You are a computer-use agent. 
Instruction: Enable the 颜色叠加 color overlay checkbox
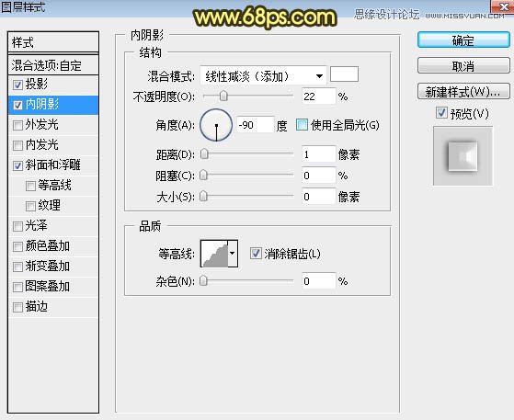click(x=17, y=246)
